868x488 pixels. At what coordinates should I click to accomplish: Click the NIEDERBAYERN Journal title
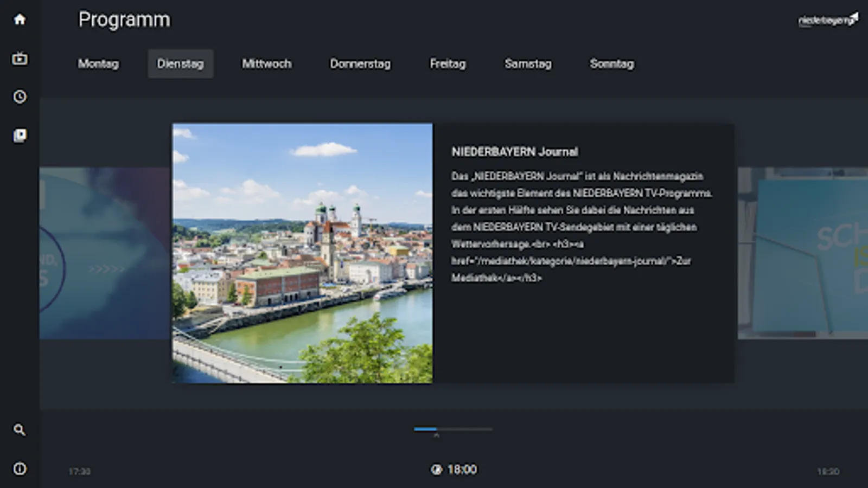click(x=514, y=152)
